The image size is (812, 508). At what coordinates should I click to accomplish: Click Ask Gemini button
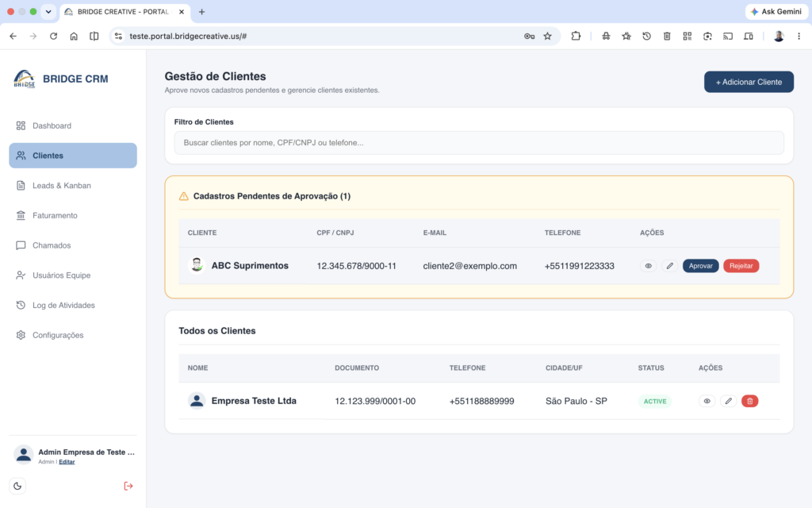[x=776, y=11]
